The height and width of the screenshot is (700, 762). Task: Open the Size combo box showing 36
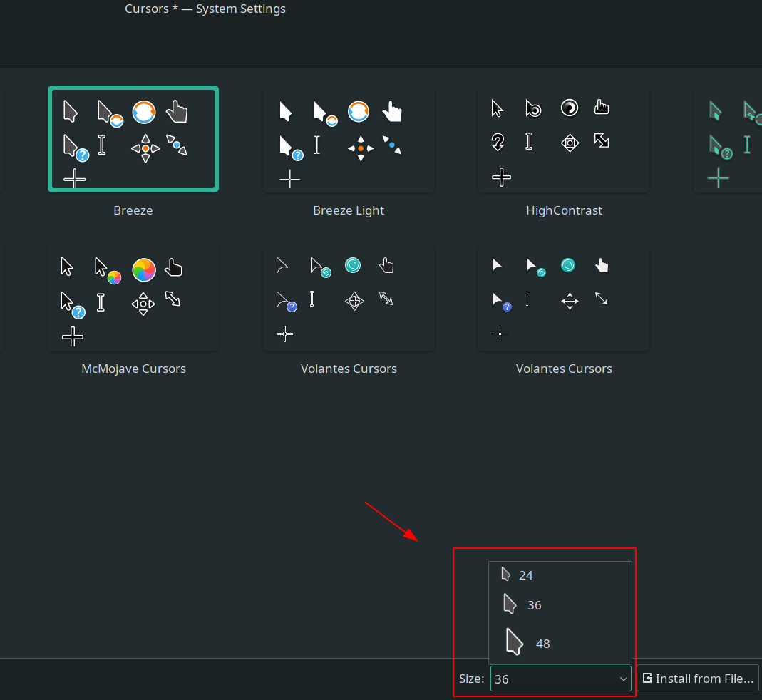(x=561, y=679)
